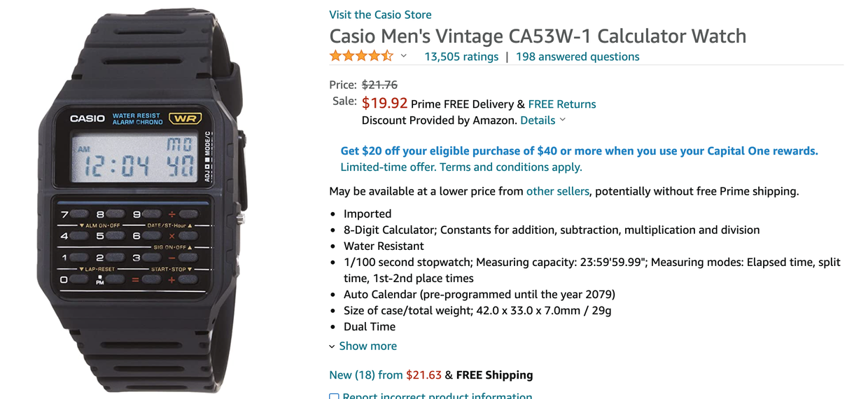The image size is (868, 399).
Task: Click the Casio logo on the watch
Action: coord(87,118)
